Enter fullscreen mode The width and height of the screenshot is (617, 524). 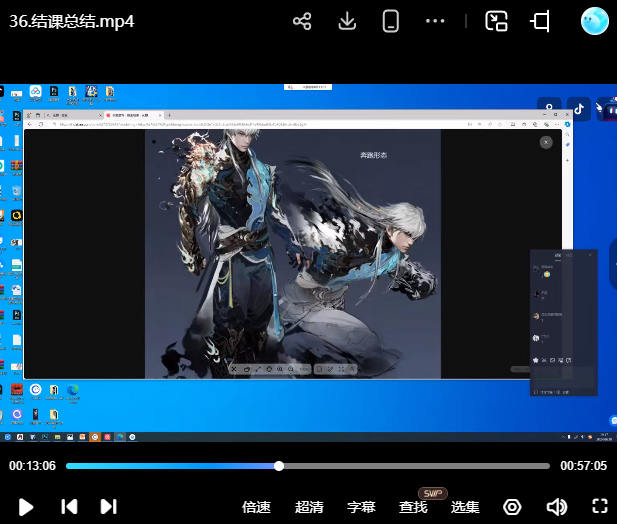coord(600,506)
